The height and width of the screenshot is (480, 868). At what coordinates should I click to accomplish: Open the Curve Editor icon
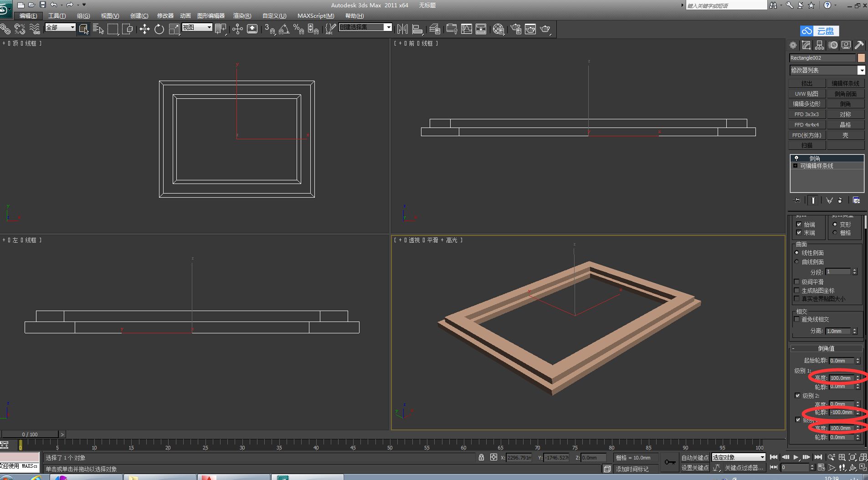pyautogui.click(x=467, y=29)
